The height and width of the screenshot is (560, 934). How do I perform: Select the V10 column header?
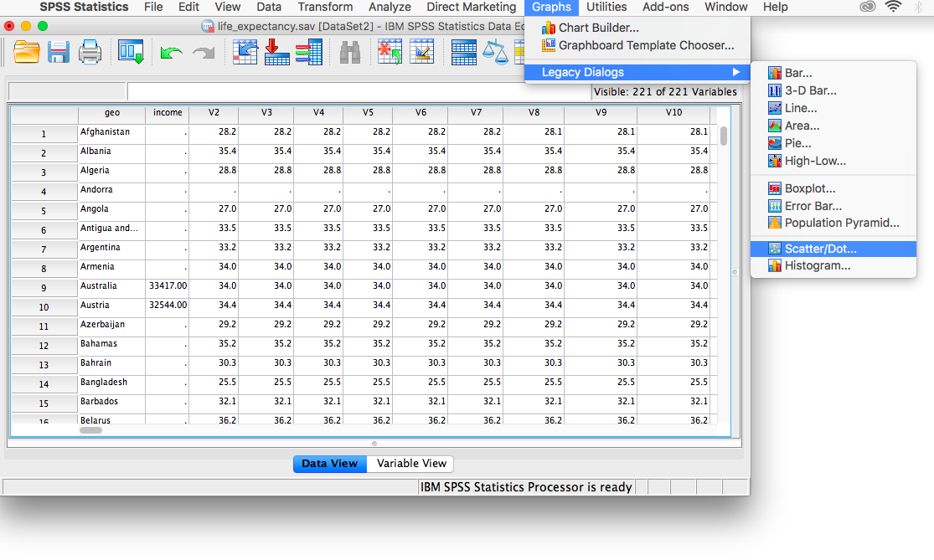pos(673,113)
